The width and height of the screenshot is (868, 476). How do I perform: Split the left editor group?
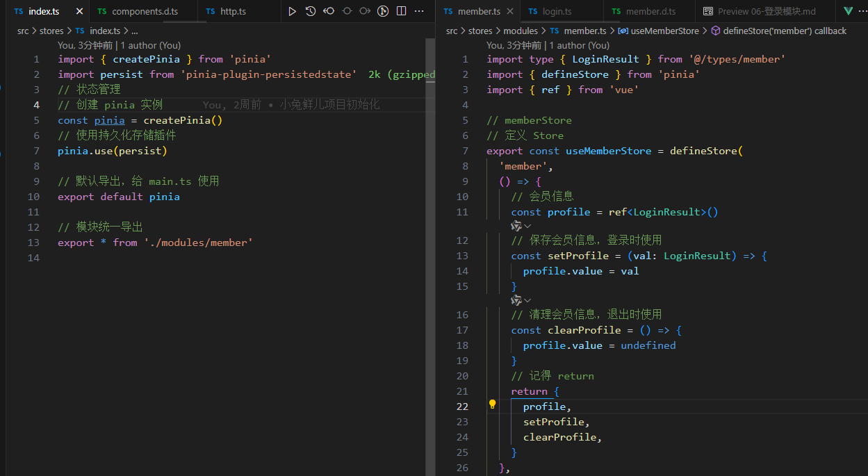point(401,11)
